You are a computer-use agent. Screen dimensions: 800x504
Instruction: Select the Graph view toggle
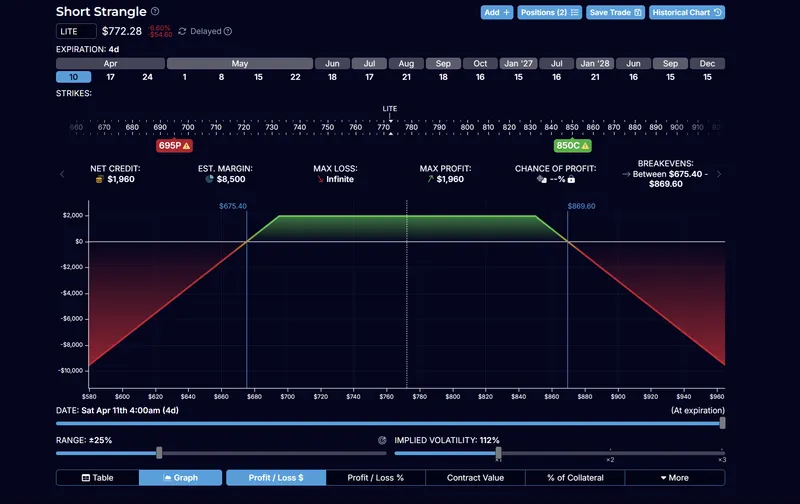tap(180, 478)
